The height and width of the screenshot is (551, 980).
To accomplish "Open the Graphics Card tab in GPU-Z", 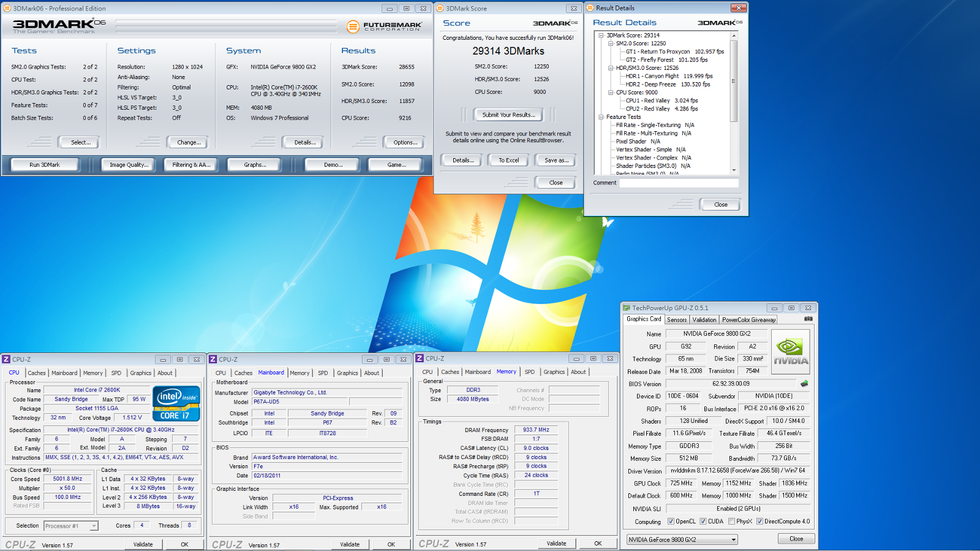I will (x=644, y=319).
